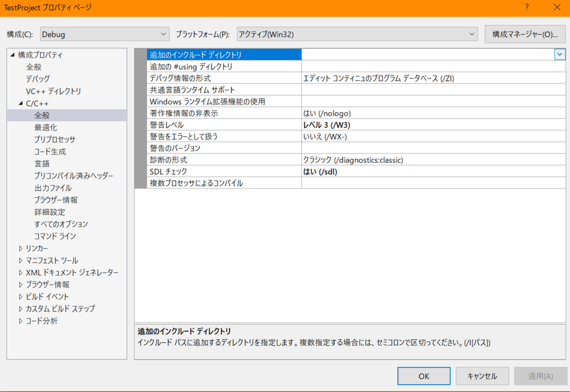Viewport: 570px width, 392px height.
Task: Select the 出力ファイル tree item
Action: [x=53, y=188]
